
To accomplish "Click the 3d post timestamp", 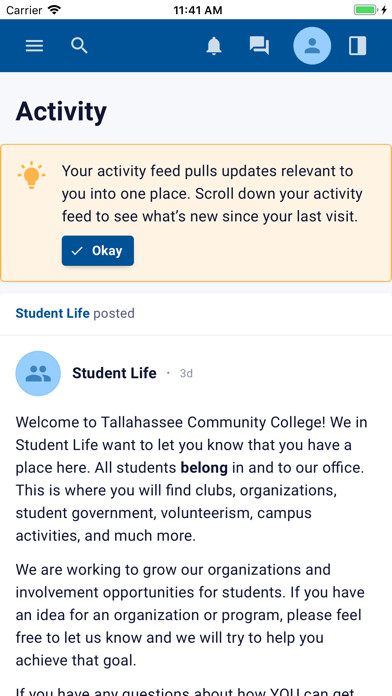I will coord(186,374).
